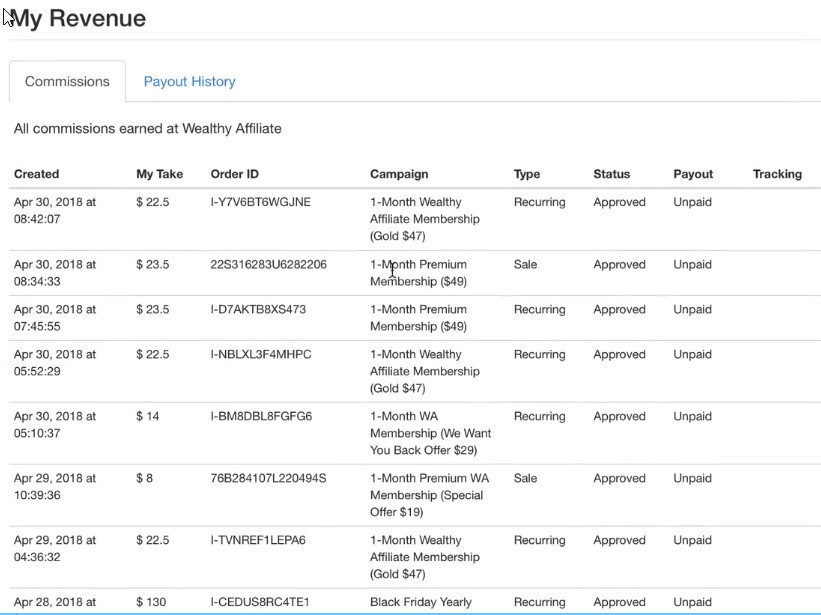Image resolution: width=821 pixels, height=615 pixels.
Task: Click Unpaid payout for order I-Y7V6BT6WGJNE
Action: (693, 202)
